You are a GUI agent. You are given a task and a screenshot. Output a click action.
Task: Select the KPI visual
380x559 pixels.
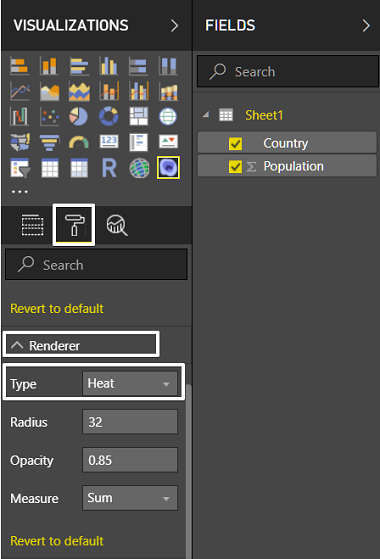point(168,142)
